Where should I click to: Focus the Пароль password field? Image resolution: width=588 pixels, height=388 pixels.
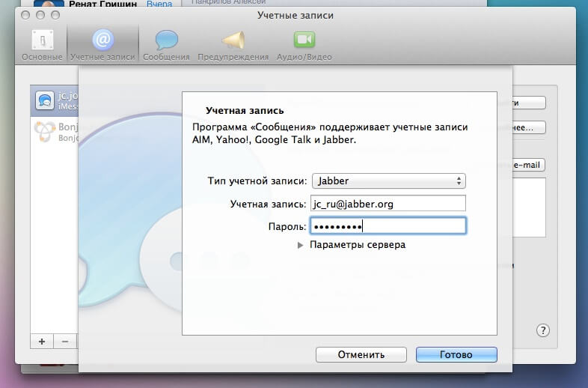click(x=388, y=226)
